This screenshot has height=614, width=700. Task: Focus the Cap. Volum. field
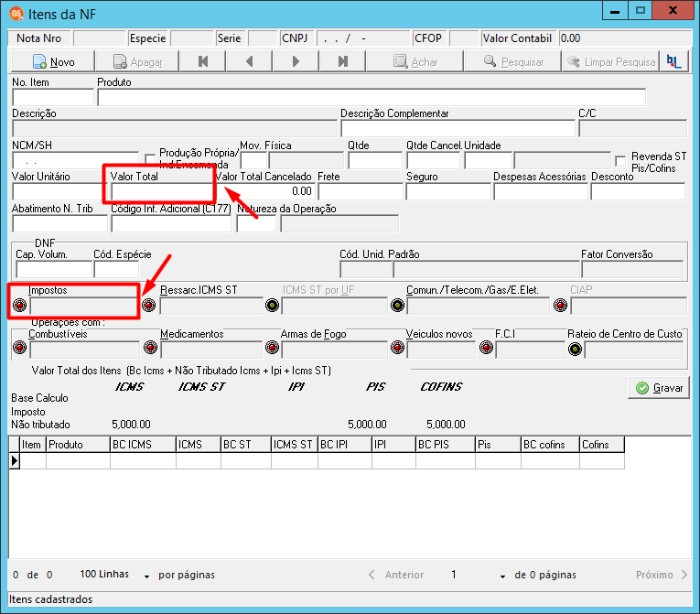(54, 270)
